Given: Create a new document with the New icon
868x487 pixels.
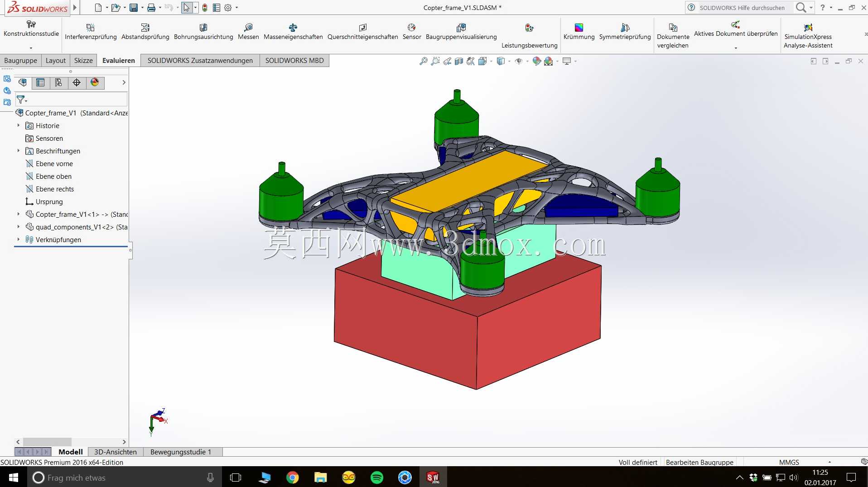Looking at the screenshot, I should (x=98, y=8).
